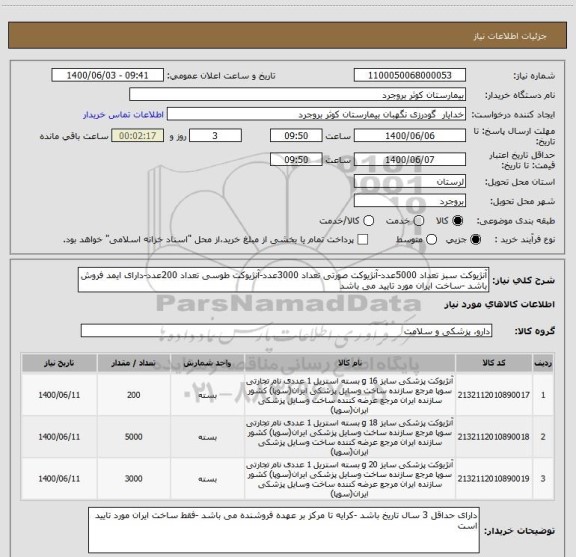Screen dimensions: 576x557
Task: Click the price validity date 1400/06/07
Action: point(410,159)
